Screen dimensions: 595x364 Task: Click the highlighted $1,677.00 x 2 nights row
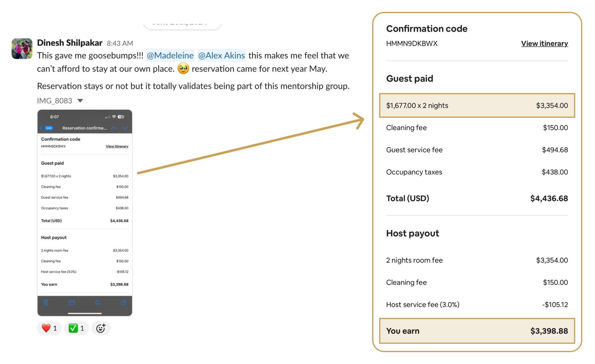point(477,106)
